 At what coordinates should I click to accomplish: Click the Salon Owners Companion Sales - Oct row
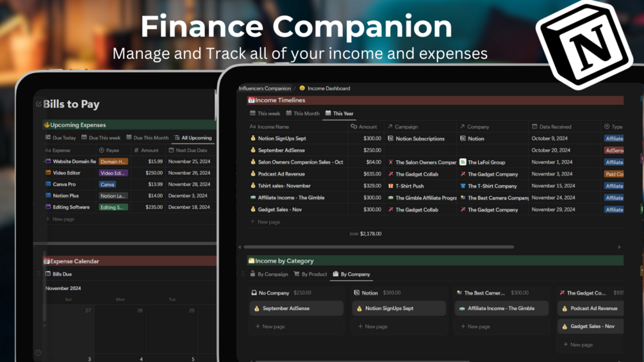point(435,162)
